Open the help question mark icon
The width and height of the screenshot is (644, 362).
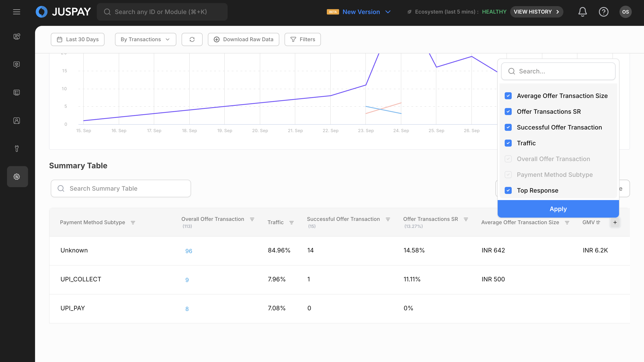(603, 12)
